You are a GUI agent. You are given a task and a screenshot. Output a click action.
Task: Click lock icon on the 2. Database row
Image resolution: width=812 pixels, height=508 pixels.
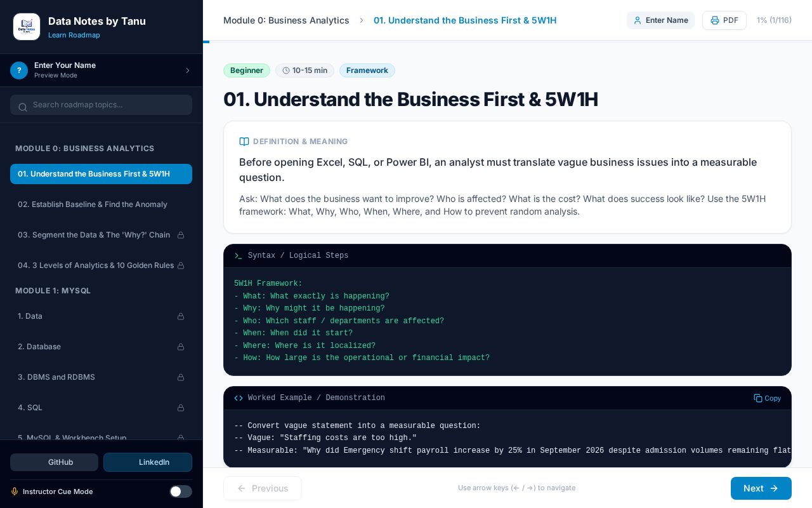(181, 347)
